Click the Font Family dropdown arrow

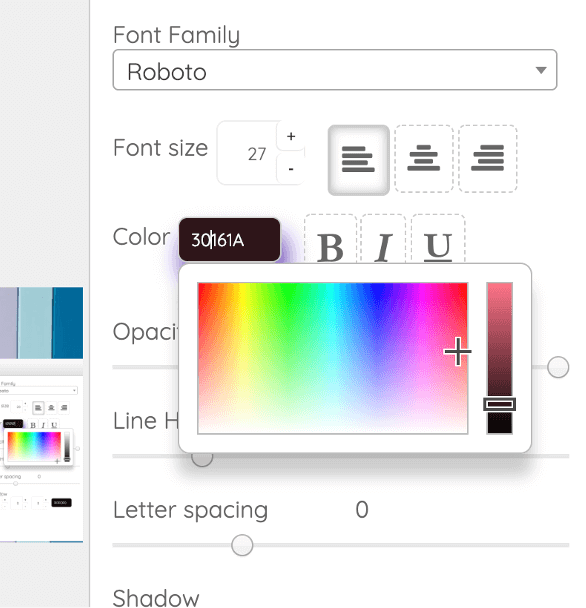click(541, 70)
